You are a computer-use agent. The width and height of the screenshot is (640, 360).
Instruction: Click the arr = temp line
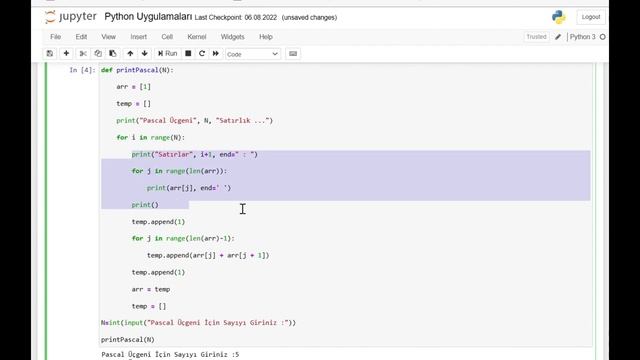[x=151, y=289]
